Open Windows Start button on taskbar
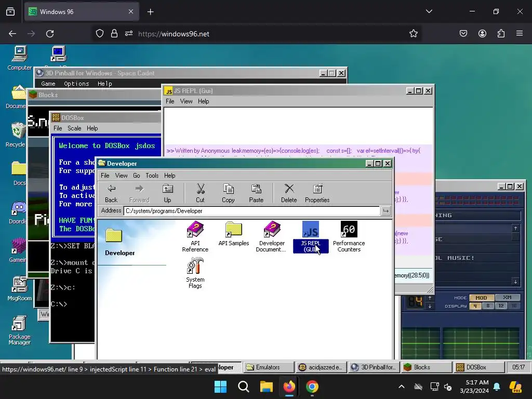This screenshot has width=532, height=399. [220, 387]
